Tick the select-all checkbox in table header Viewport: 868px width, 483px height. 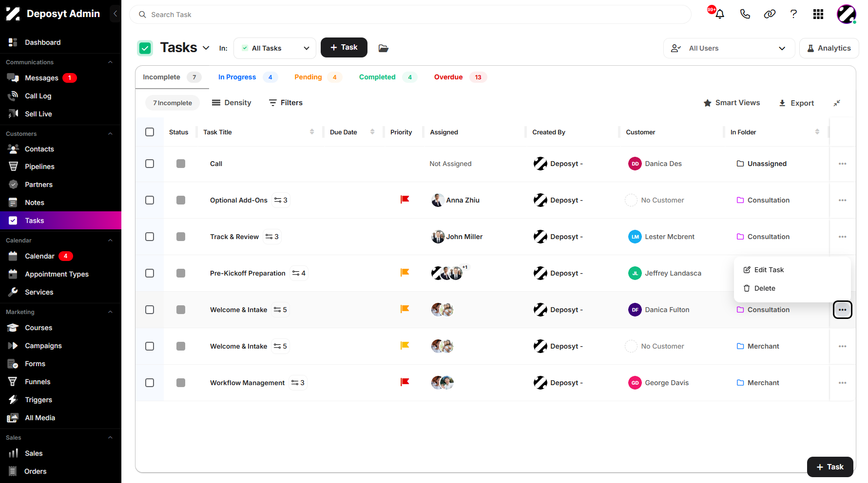tap(150, 132)
